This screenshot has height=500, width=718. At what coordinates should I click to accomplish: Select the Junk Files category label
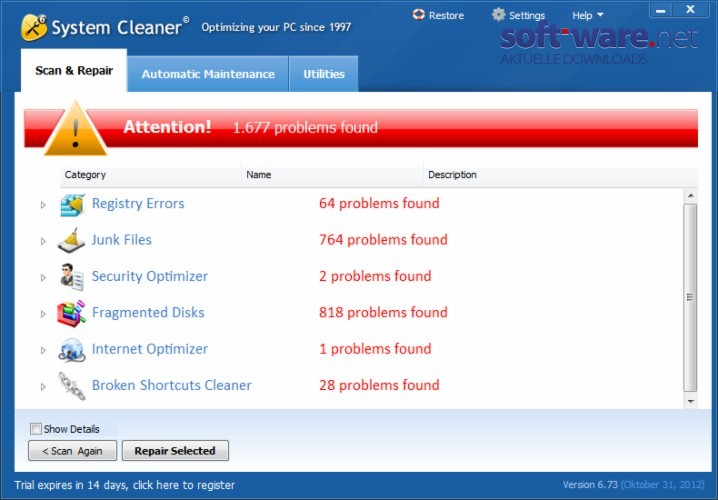[121, 239]
